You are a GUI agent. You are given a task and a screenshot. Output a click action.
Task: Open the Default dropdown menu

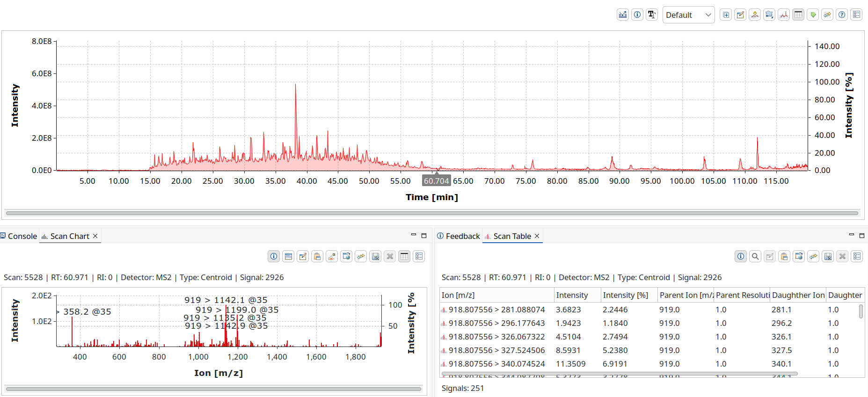tap(688, 15)
